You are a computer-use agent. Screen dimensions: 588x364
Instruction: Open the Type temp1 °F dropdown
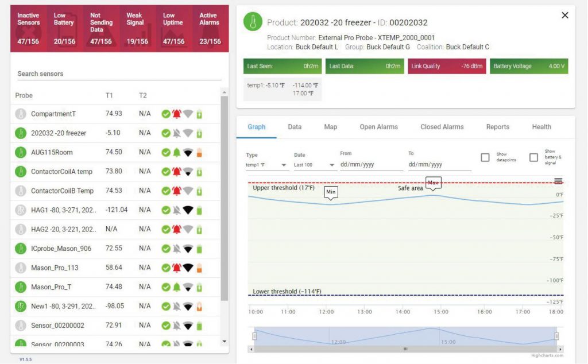click(267, 165)
